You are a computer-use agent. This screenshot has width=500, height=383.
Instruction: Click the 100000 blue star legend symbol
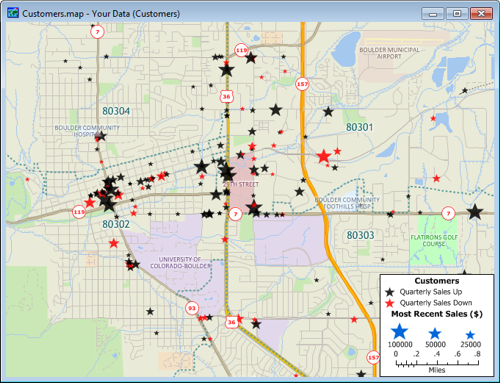(x=399, y=331)
